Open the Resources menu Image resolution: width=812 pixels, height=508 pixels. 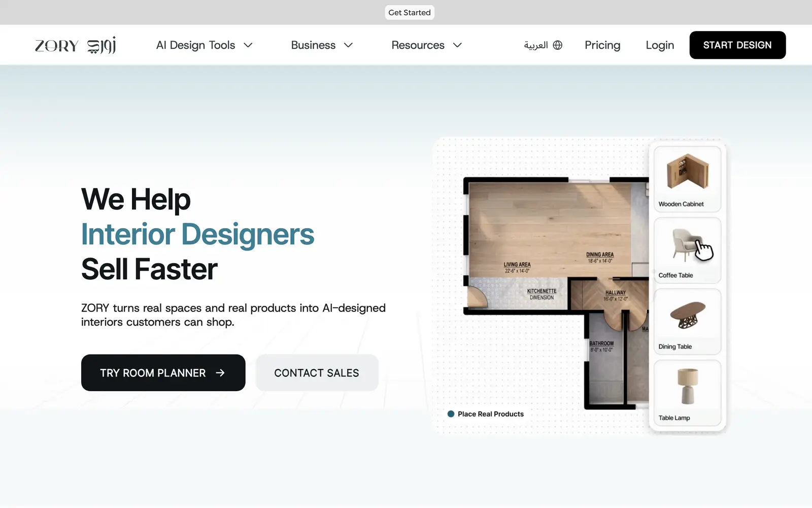click(427, 45)
